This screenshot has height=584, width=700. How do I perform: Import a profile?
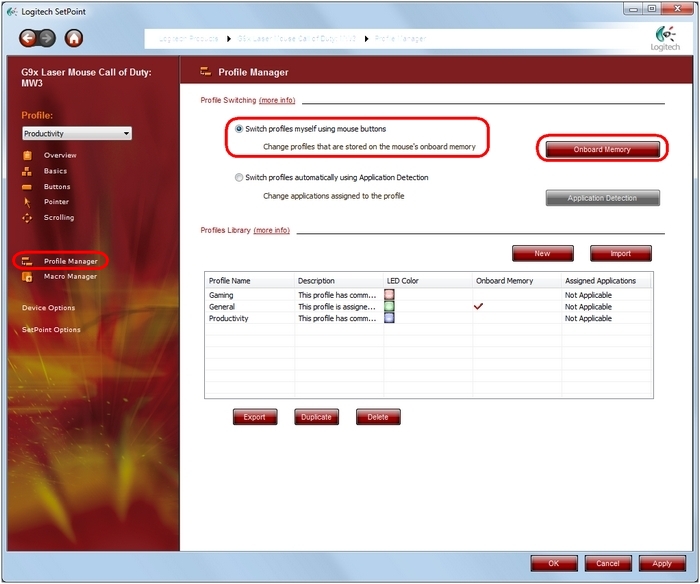[x=621, y=254]
